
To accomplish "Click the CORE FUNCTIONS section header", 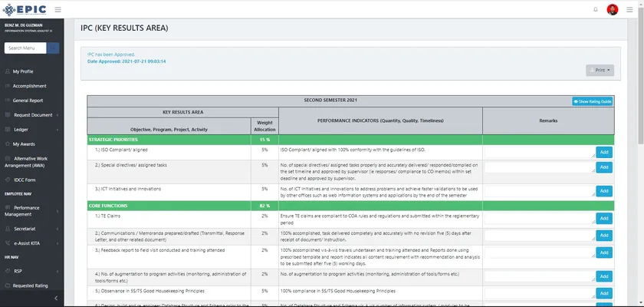I will [x=108, y=206].
